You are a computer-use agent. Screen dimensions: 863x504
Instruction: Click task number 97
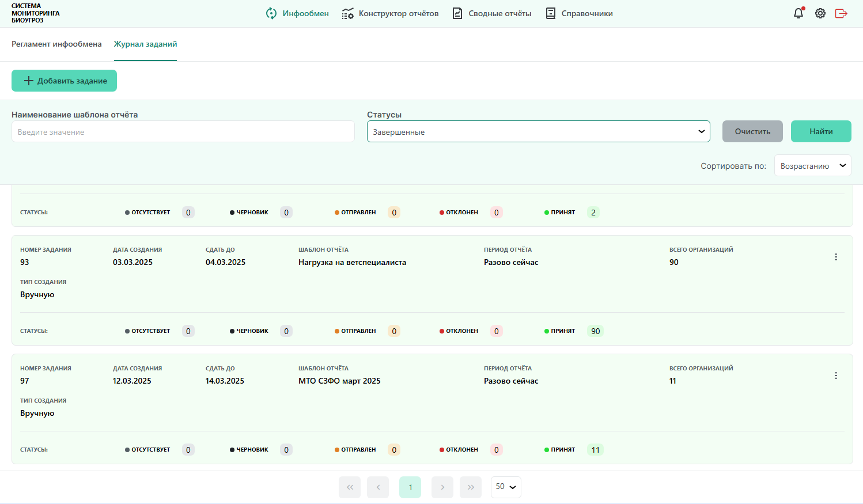coord(25,381)
